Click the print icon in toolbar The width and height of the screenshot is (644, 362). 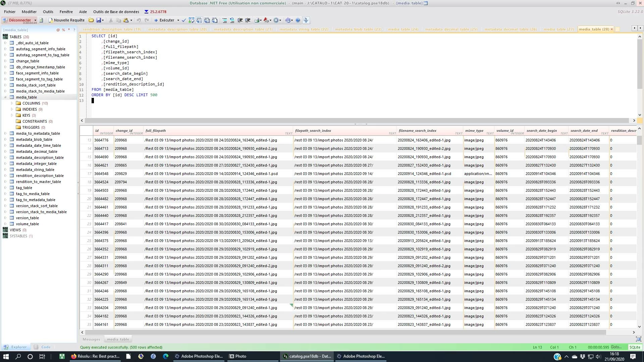pyautogui.click(x=257, y=20)
